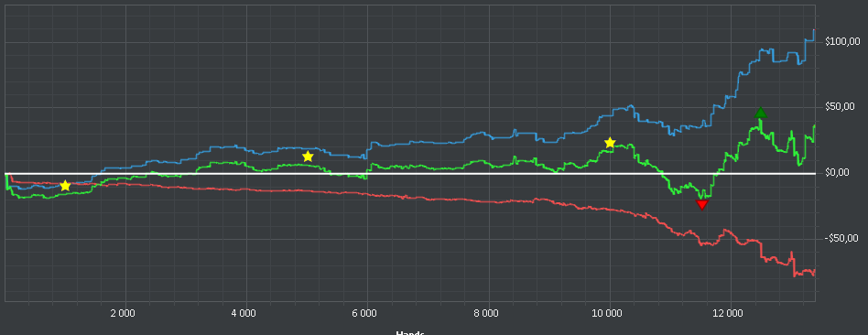Click the yellow star at 10 000 hands

(610, 143)
